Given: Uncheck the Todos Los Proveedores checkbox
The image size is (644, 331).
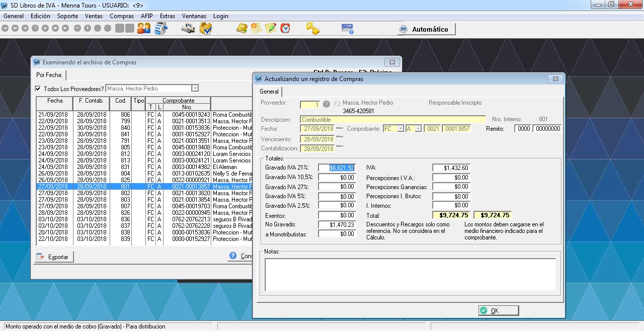Looking at the screenshot, I should 38,89.
